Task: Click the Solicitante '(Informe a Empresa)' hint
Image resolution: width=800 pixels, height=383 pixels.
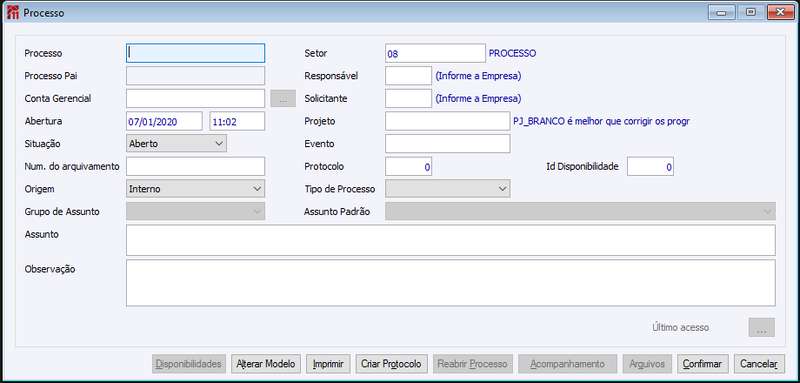Action: pos(478,98)
